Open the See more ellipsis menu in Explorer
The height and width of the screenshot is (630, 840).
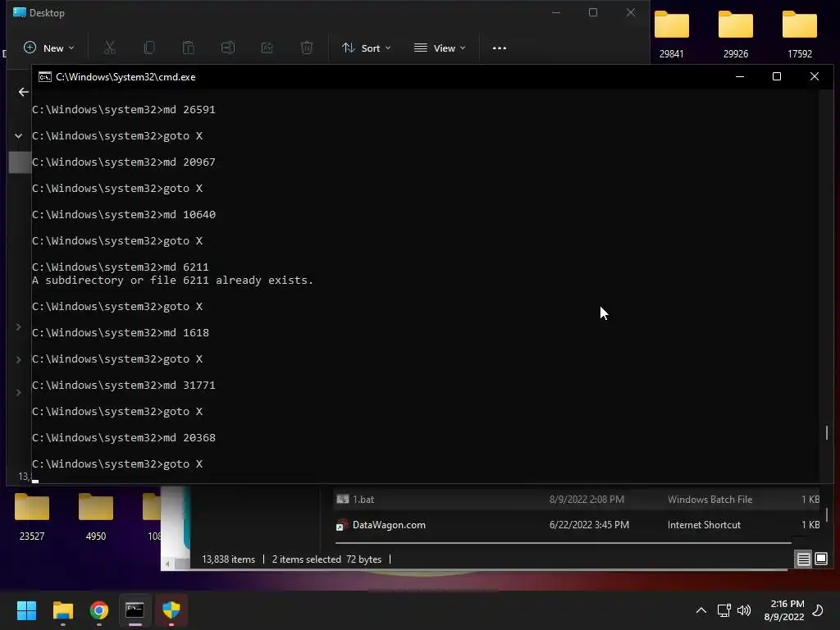click(x=500, y=48)
